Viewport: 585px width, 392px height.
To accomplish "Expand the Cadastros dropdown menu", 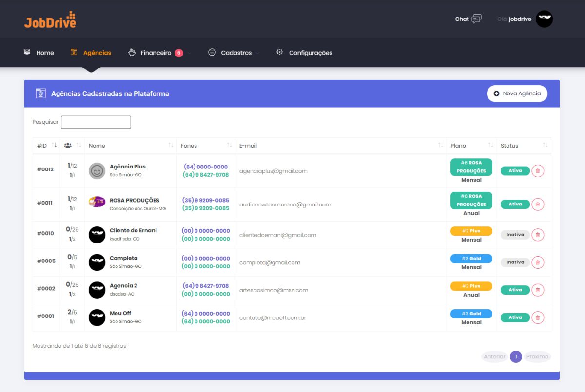I will point(236,53).
